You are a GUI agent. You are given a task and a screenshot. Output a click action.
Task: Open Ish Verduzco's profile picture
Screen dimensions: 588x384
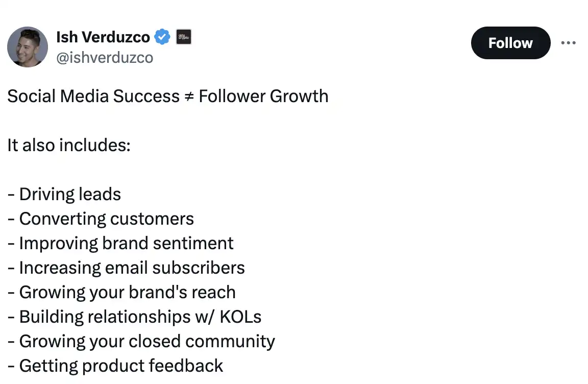click(x=28, y=47)
